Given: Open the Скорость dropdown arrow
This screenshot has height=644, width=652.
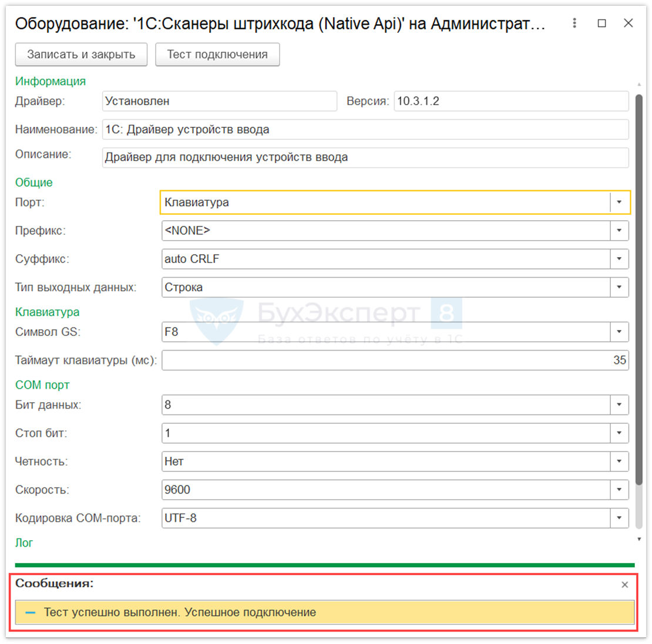Looking at the screenshot, I should click(x=619, y=490).
